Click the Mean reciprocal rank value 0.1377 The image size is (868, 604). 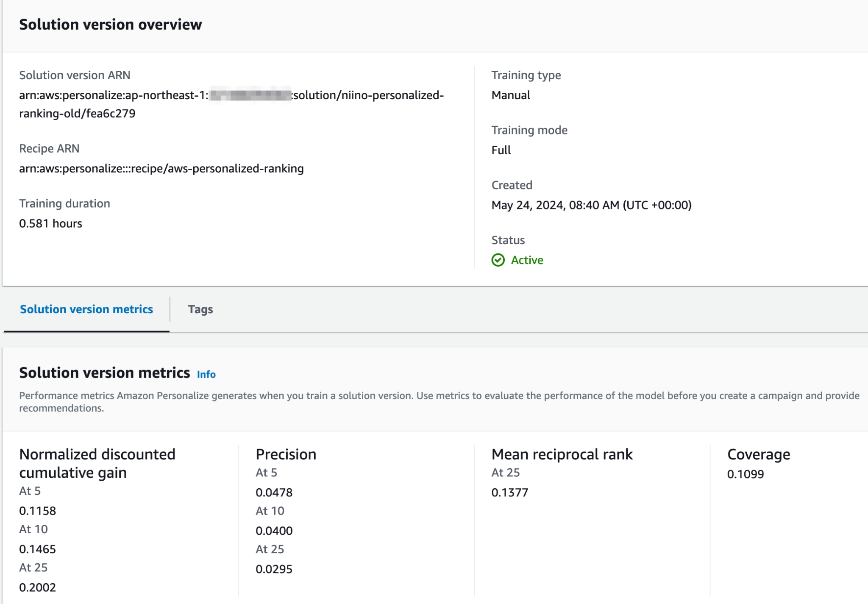(509, 493)
